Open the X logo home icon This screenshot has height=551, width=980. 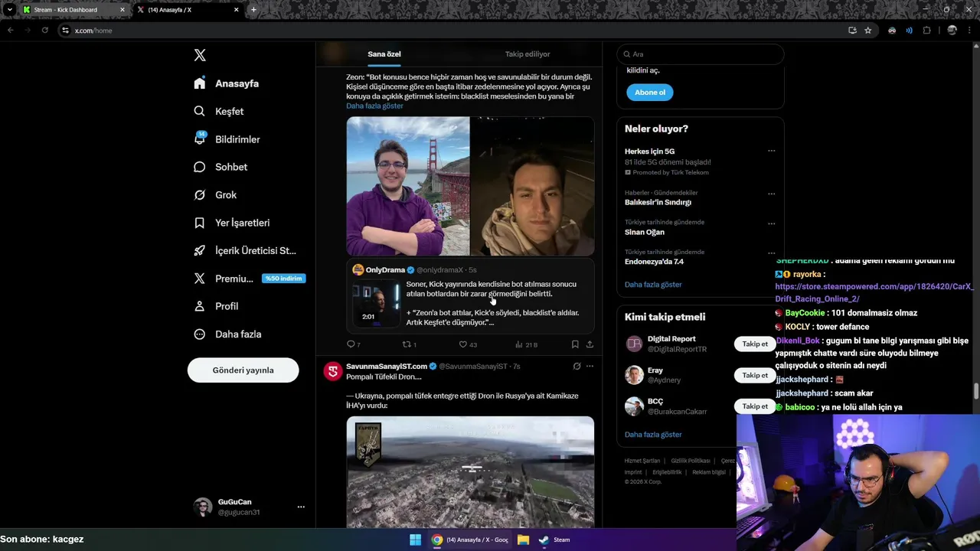click(x=200, y=55)
